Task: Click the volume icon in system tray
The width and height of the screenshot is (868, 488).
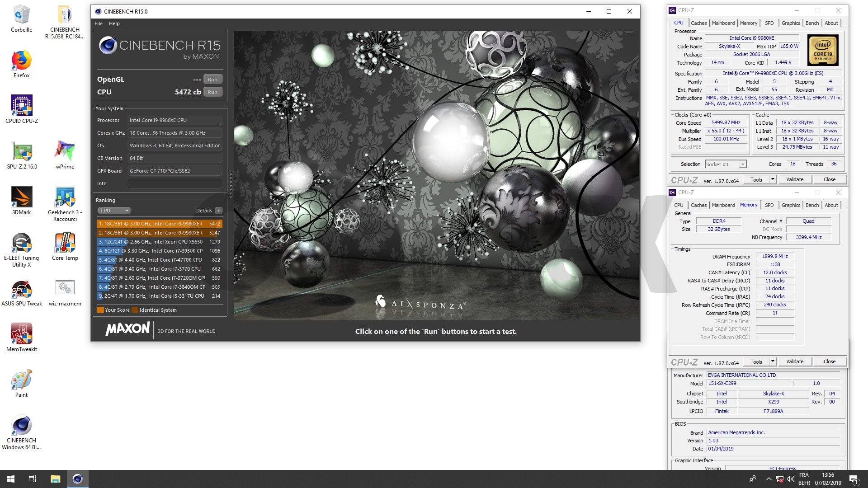Action: coord(790,479)
